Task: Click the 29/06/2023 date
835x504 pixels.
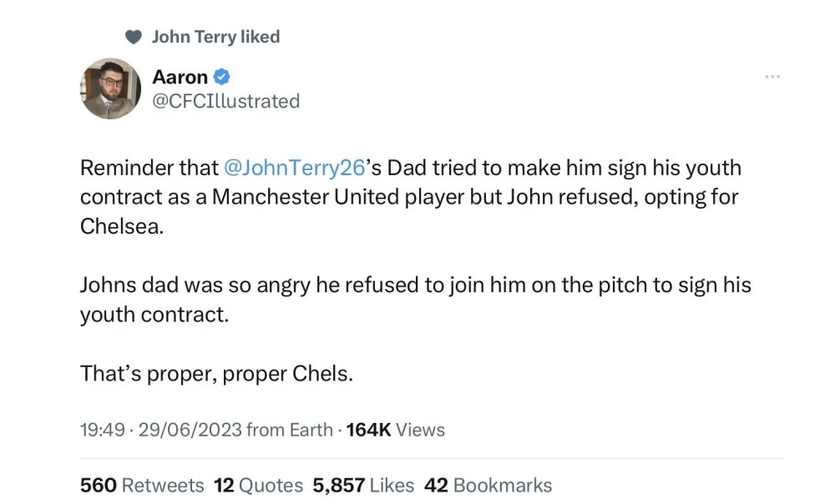Action: pyautogui.click(x=190, y=430)
